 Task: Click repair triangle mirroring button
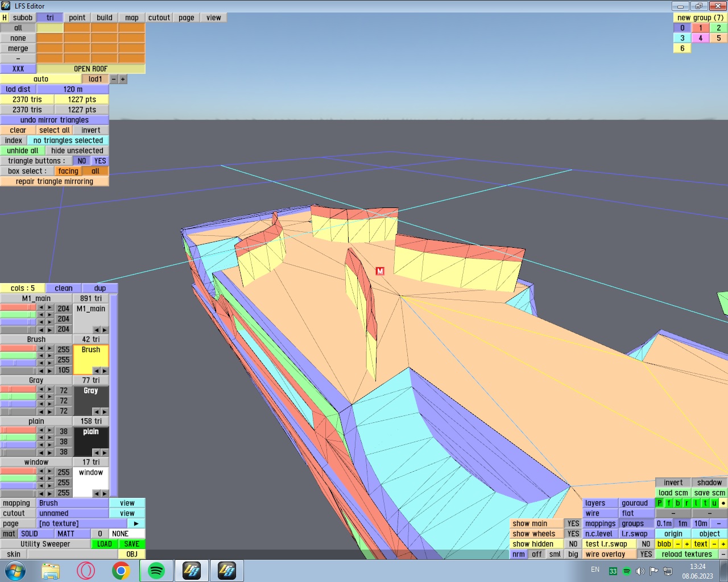[x=55, y=181]
